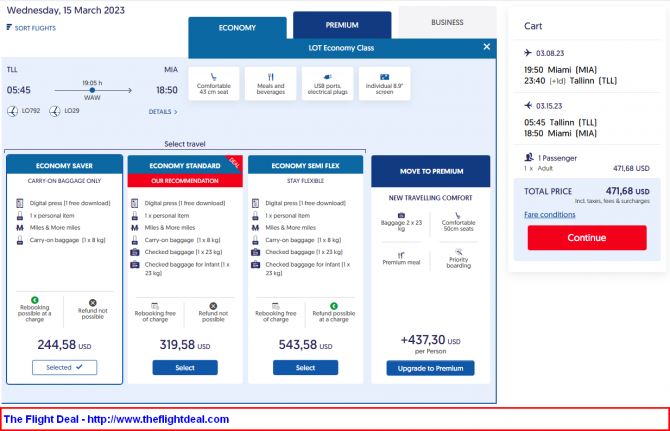Select the Economy Standard fare for 319,58 USD
The width and height of the screenshot is (670, 431).
pos(185,367)
